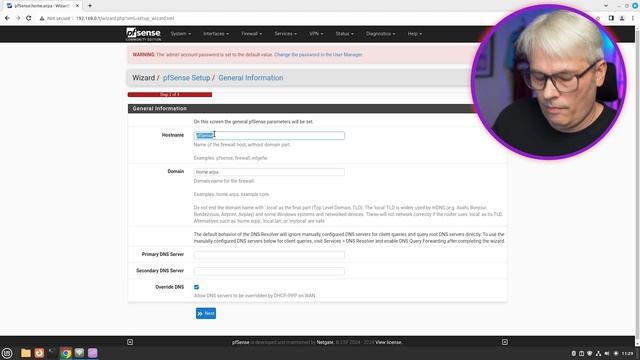Open the tab search dropdown arrow
This screenshot has height=360, width=640.
coord(606,6)
